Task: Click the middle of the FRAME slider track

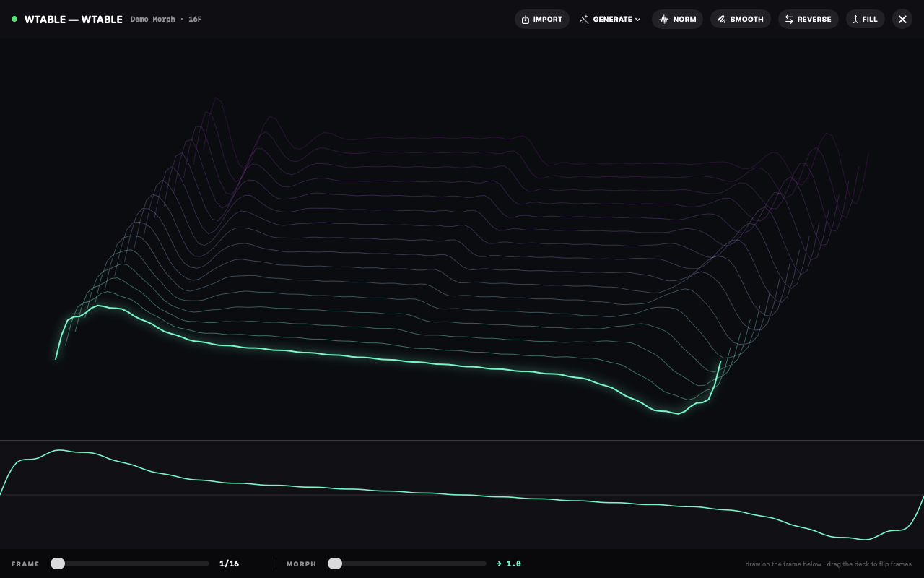Action: pos(130,564)
